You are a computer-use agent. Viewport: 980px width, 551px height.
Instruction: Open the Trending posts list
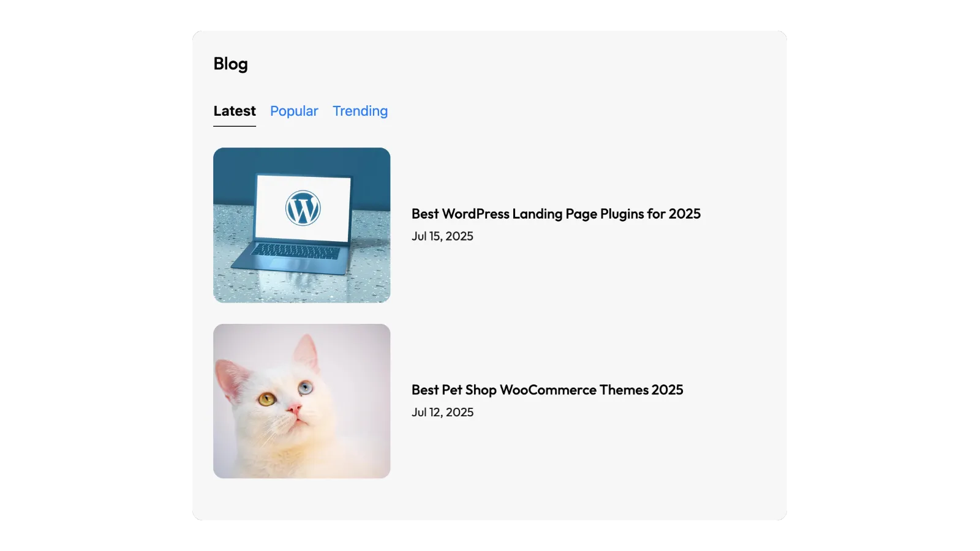click(360, 111)
